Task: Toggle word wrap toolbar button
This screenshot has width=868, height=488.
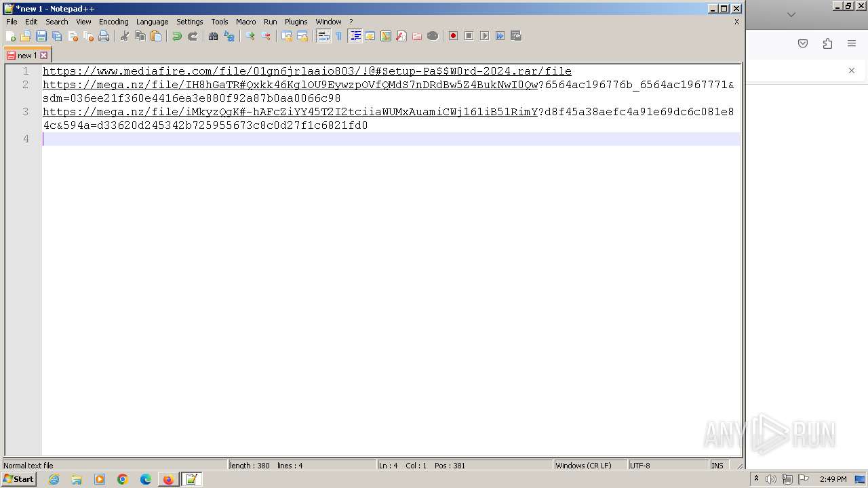Action: coord(323,36)
